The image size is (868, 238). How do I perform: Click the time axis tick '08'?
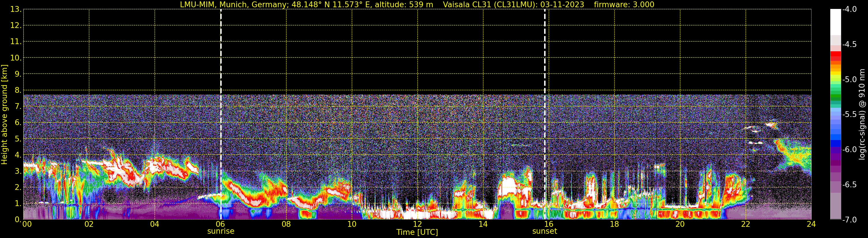click(x=286, y=224)
